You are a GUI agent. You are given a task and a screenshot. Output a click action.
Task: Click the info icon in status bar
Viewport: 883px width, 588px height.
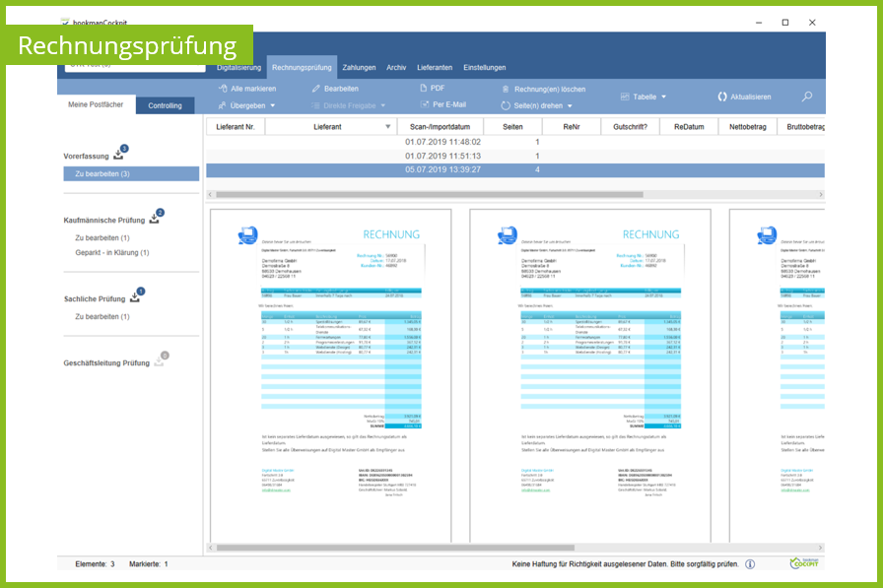point(750,563)
